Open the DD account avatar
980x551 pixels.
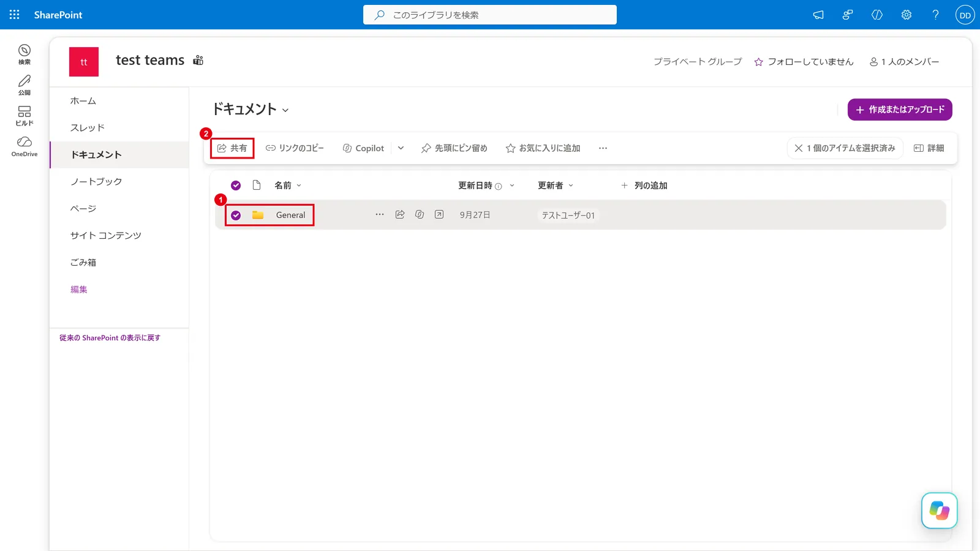(965, 15)
